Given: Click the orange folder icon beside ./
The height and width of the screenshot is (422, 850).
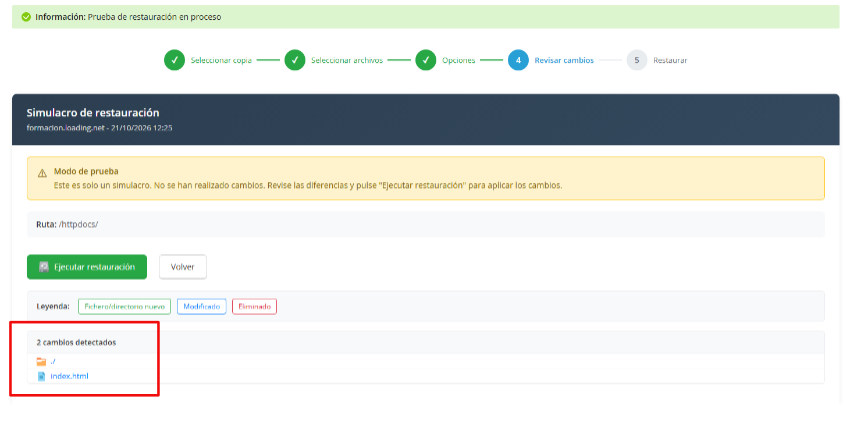Looking at the screenshot, I should (41, 361).
